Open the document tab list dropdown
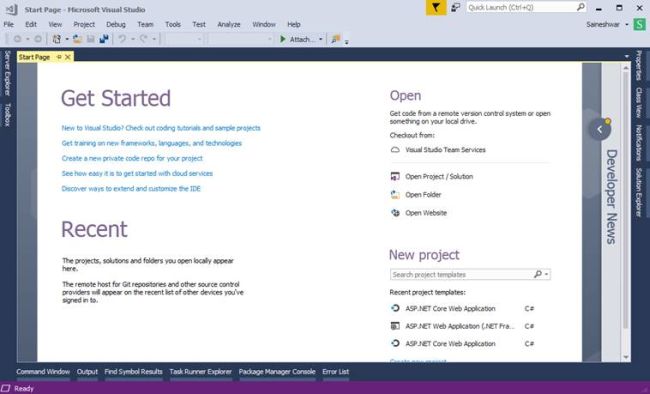Image resolution: width=650 pixels, height=394 pixels. point(626,56)
